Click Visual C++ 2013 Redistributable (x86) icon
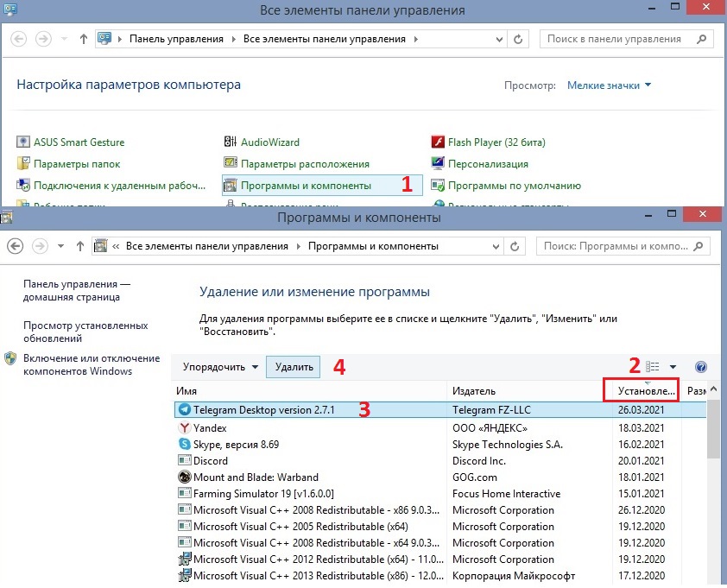This screenshot has width=727, height=588. 185,575
